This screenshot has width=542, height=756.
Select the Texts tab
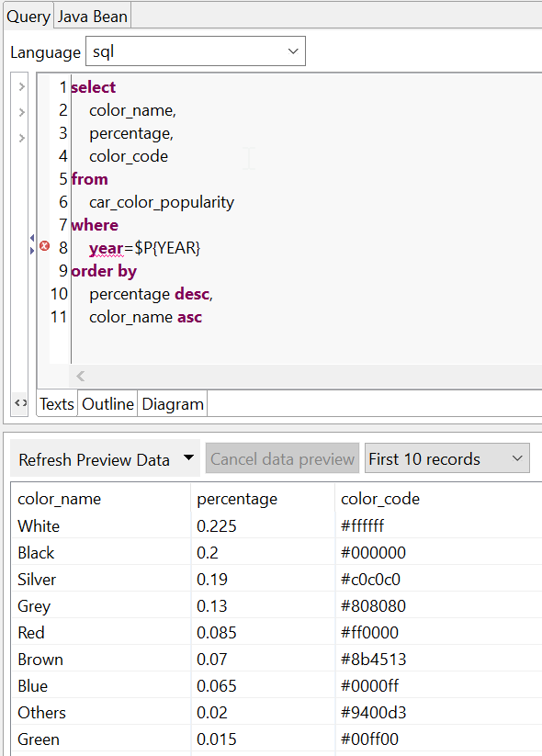56,403
